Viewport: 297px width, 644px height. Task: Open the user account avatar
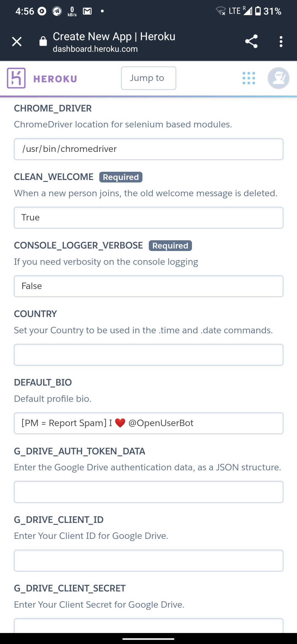point(278,78)
